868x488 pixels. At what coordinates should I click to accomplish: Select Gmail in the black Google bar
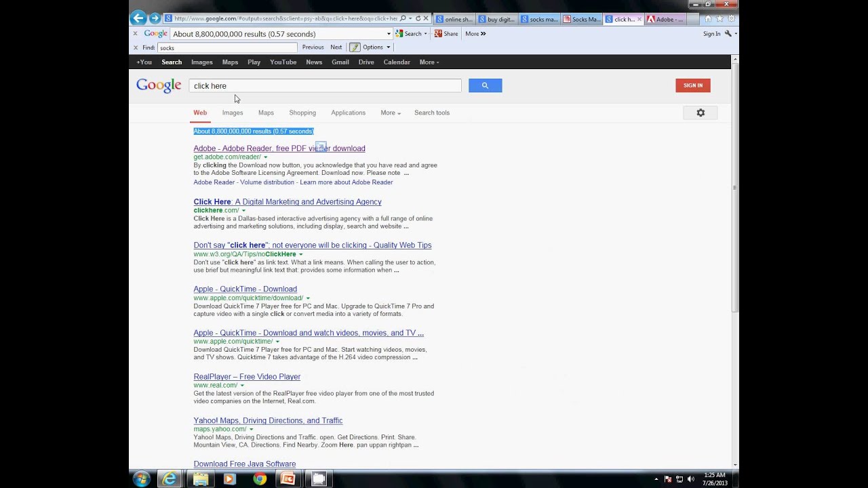pos(340,62)
